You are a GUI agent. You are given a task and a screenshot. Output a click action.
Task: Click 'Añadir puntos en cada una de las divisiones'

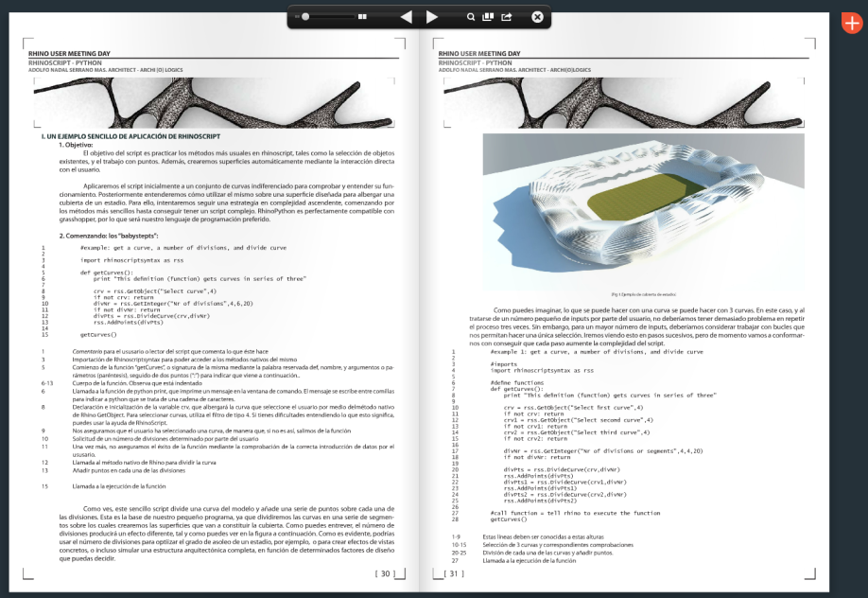tap(129, 470)
